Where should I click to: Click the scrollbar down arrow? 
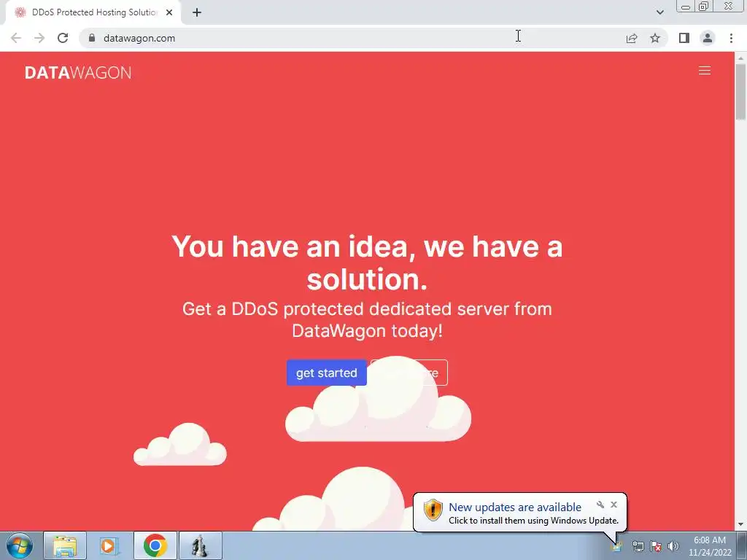[x=740, y=524]
